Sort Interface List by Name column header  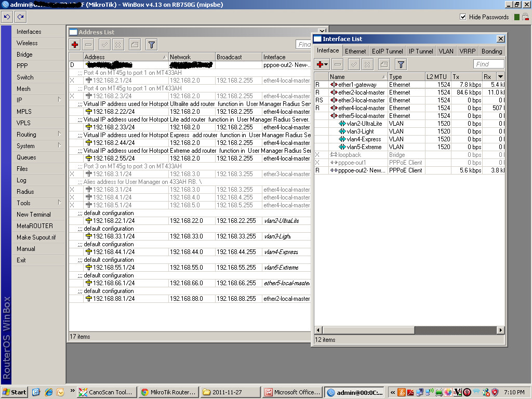[358, 77]
